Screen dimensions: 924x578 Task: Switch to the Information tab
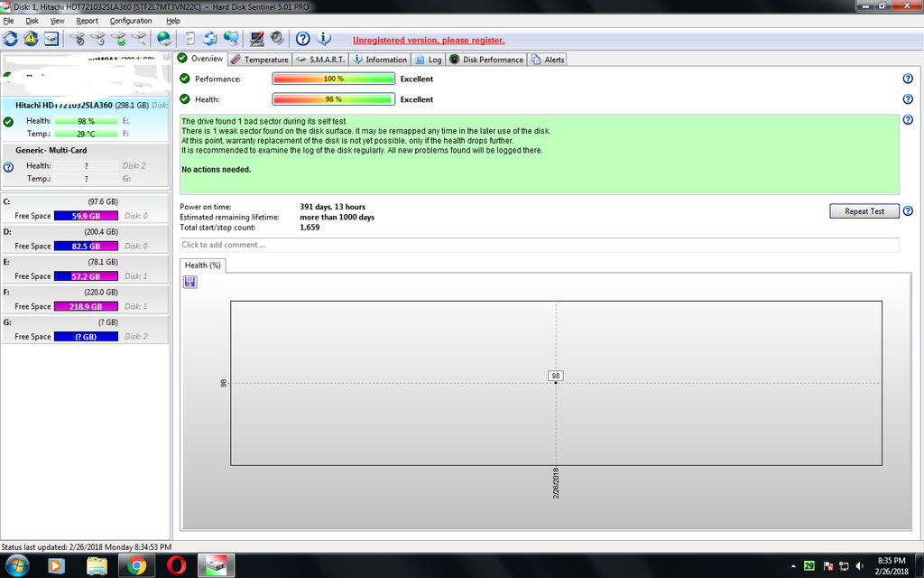[380, 60]
